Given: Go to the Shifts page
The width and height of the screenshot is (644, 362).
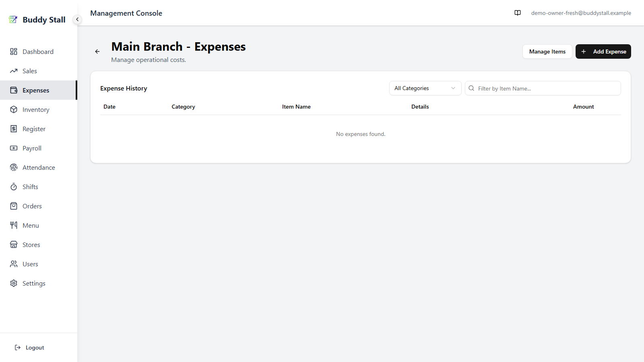Looking at the screenshot, I should 39,187.
